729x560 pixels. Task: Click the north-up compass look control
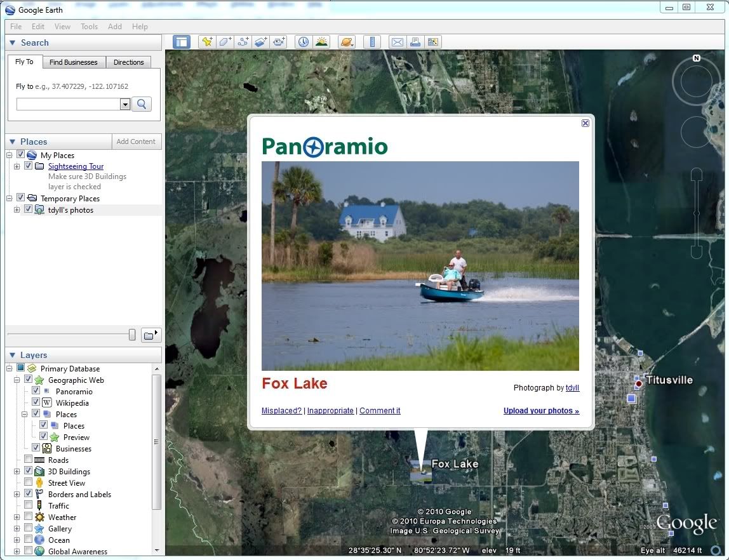[x=696, y=82]
